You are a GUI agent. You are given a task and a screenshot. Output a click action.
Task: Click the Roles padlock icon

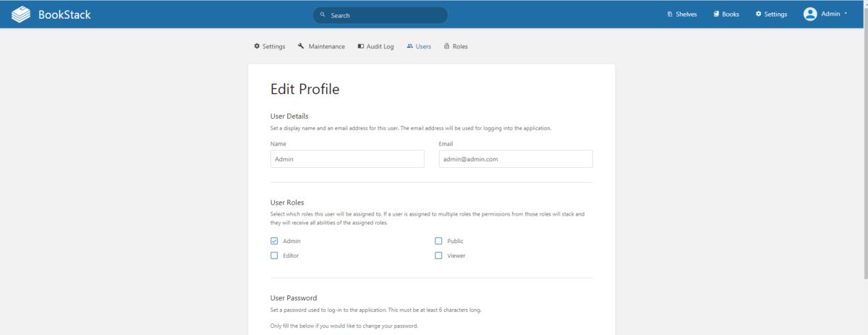click(x=446, y=46)
